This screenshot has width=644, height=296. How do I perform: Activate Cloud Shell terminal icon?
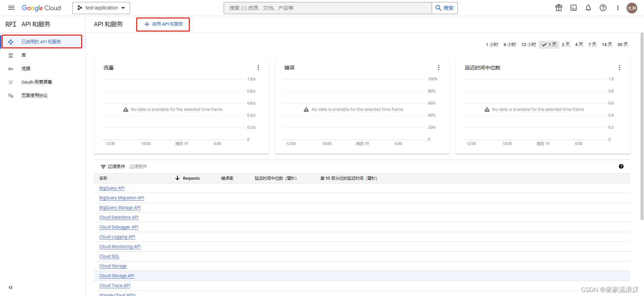tap(574, 8)
